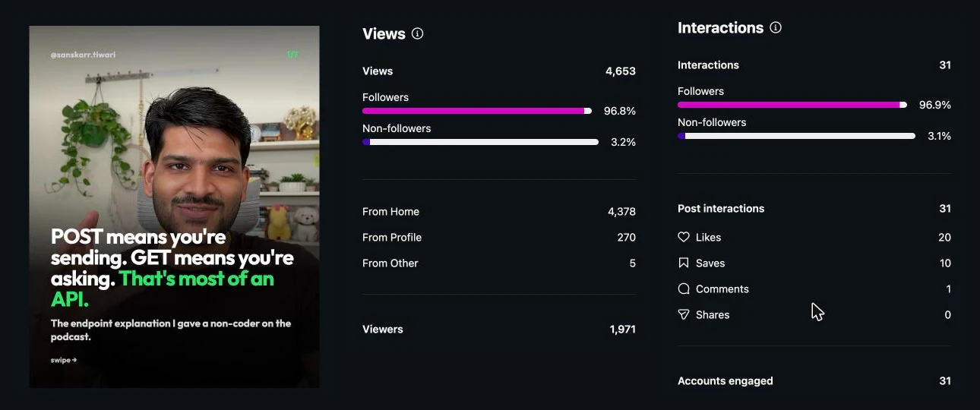This screenshot has width=980, height=410.
Task: Click the 'Saves' label
Action: click(x=710, y=263)
